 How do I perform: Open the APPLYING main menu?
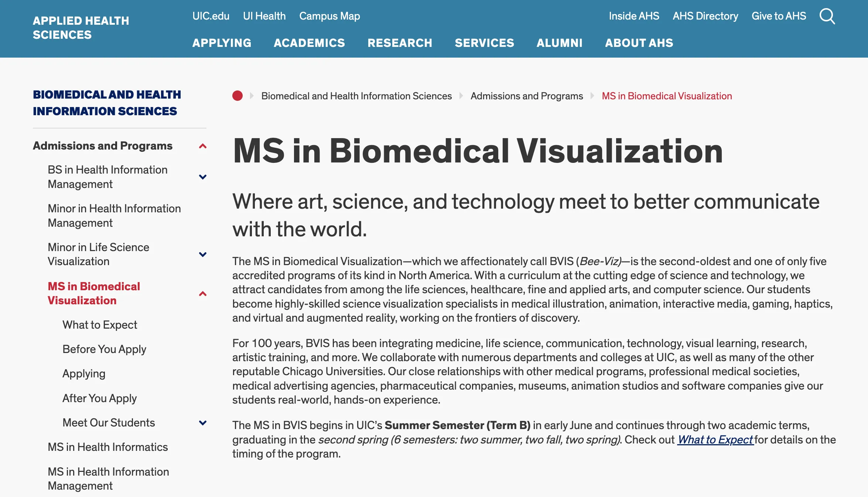pos(222,43)
